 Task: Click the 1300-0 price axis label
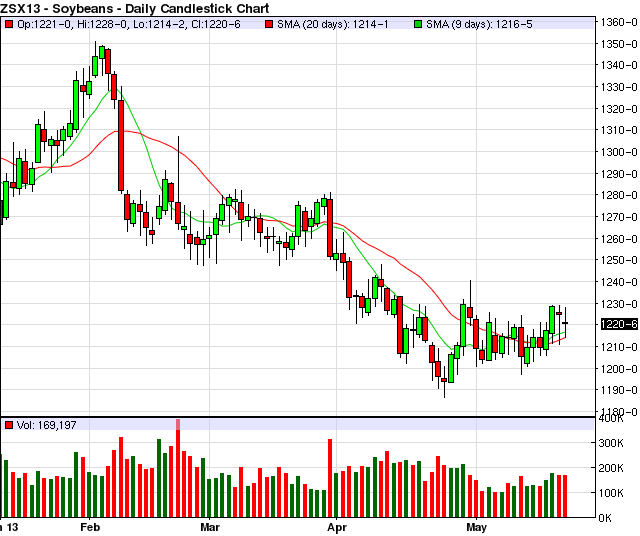619,152
